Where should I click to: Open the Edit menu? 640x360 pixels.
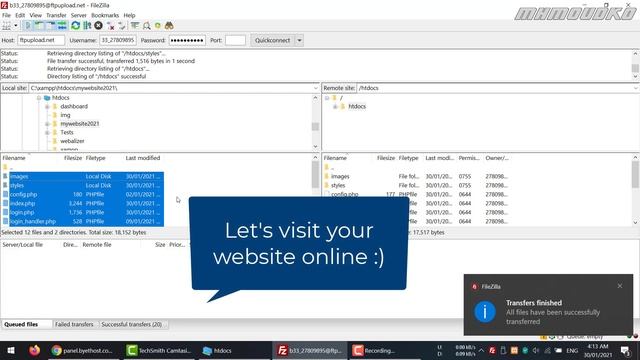tap(20, 15)
